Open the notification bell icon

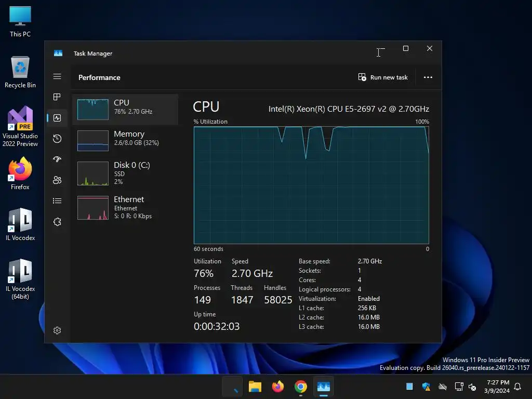[517, 387]
